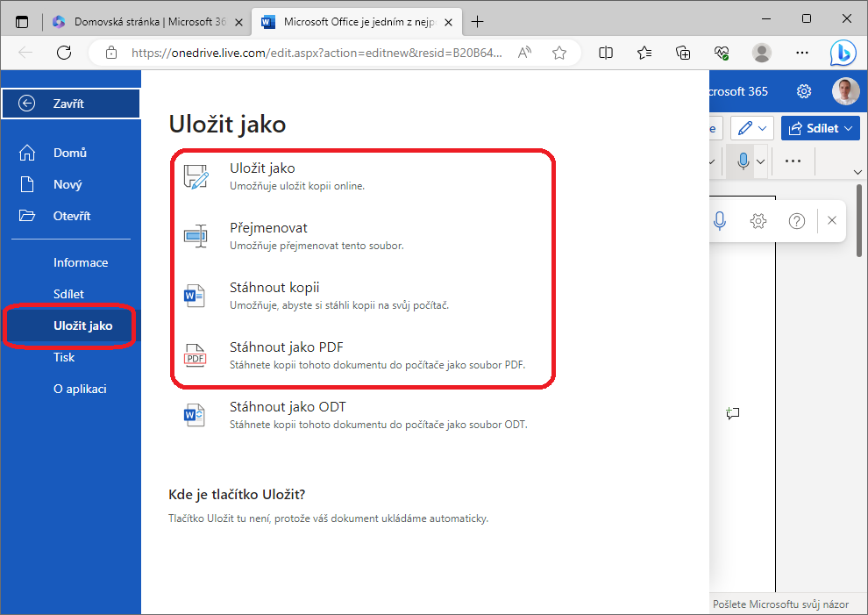This screenshot has width=868, height=615.
Task: Click the Uložit jako save-copy icon
Action: click(x=196, y=176)
